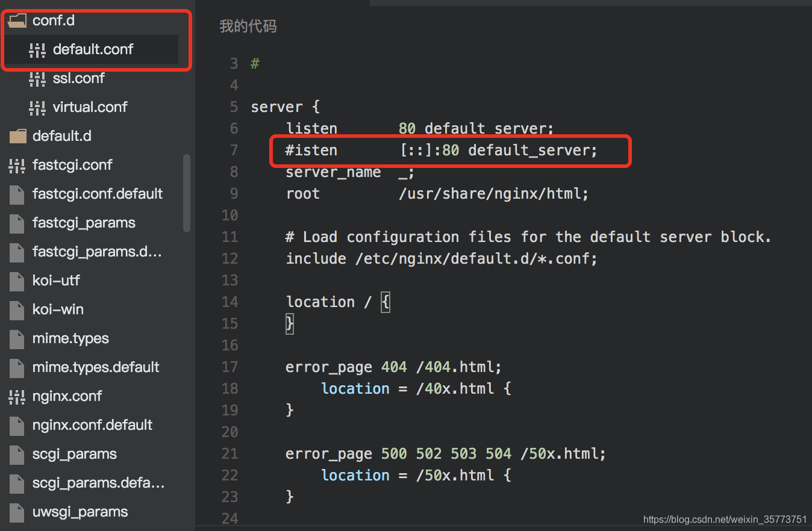Screen dimensions: 812x531
Task: Click the scgi_params file icon
Action: [17, 454]
